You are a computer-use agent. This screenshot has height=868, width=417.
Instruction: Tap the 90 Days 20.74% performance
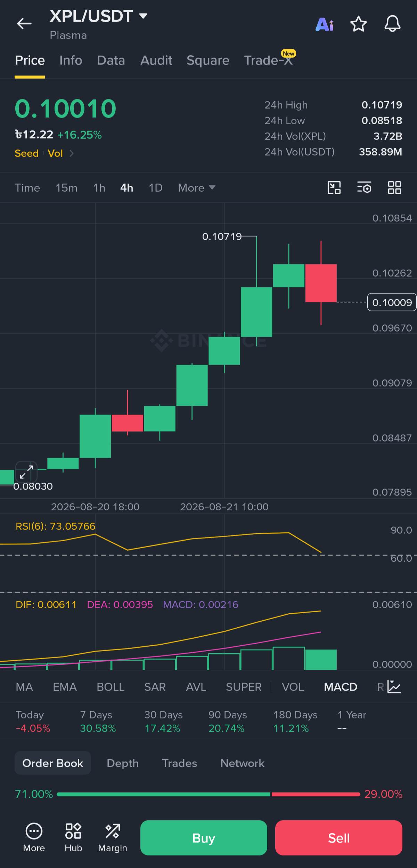coord(228,722)
